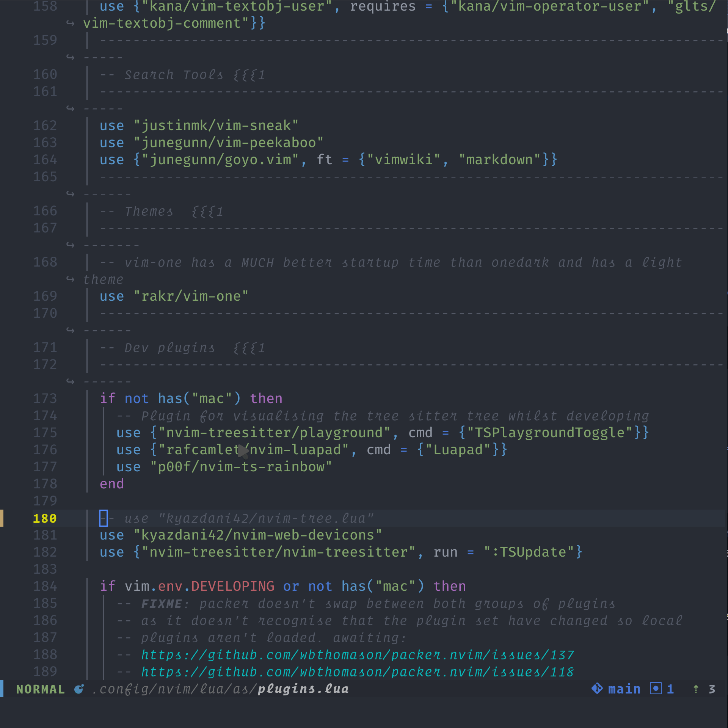The width and height of the screenshot is (728, 728).
Task: Click the "junegunn/goyo.vim" string
Action: click(220, 160)
